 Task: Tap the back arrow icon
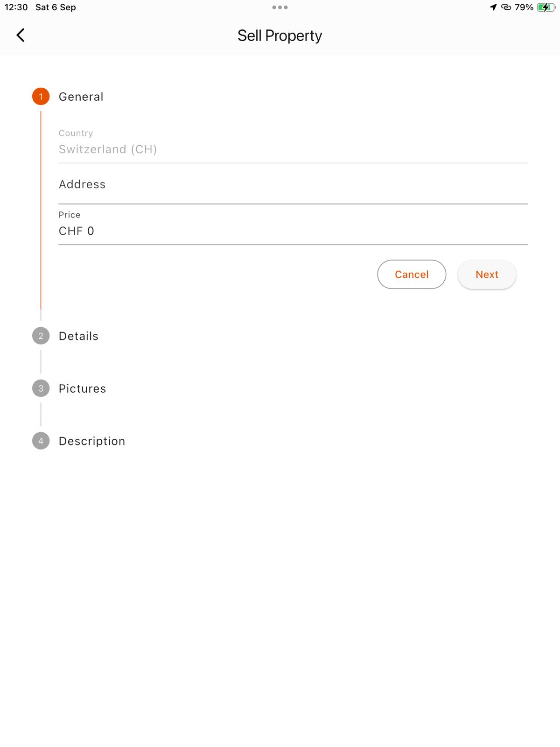point(21,35)
